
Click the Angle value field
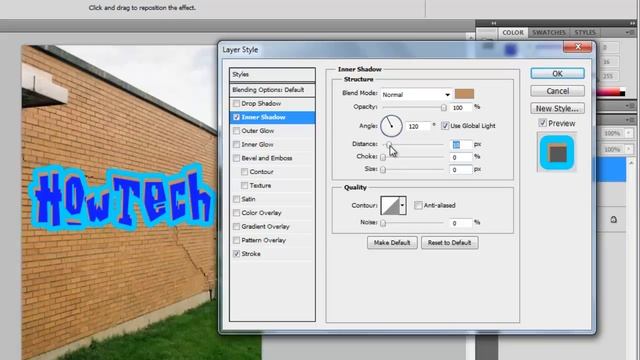[419, 126]
